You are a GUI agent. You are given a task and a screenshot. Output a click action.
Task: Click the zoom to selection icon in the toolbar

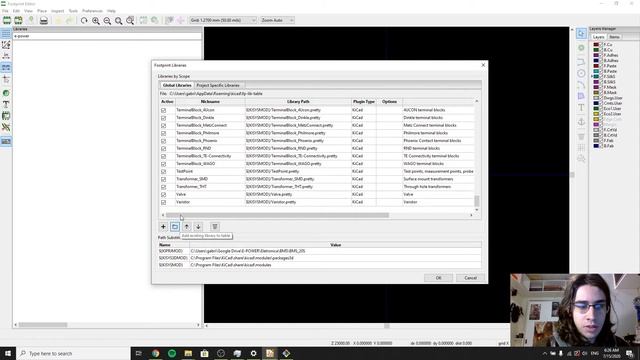click(130, 20)
